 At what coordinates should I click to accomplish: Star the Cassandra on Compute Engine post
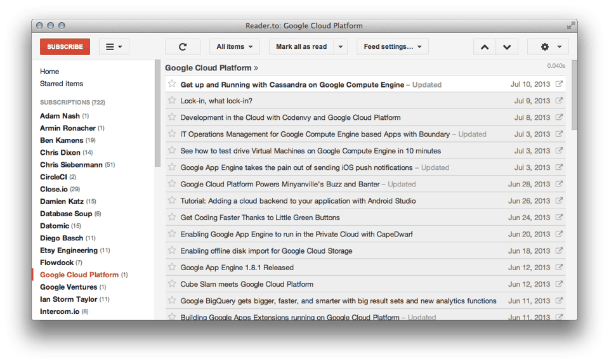click(172, 84)
